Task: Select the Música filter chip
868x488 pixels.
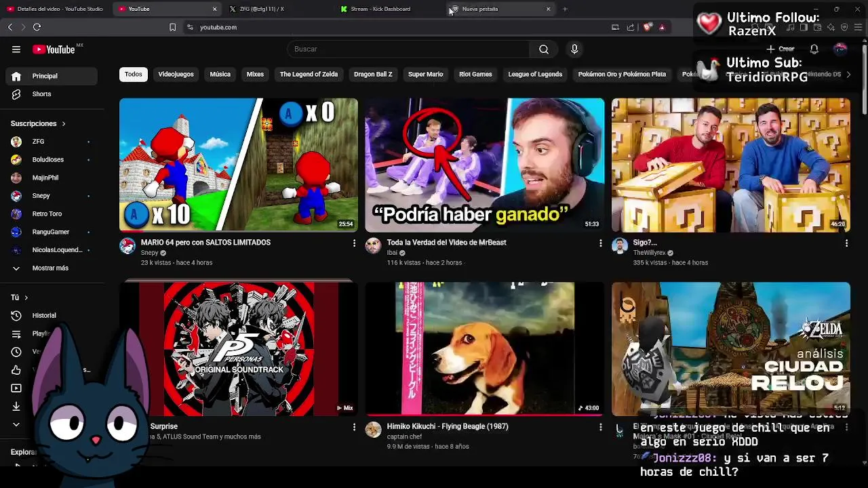Action: (x=220, y=75)
